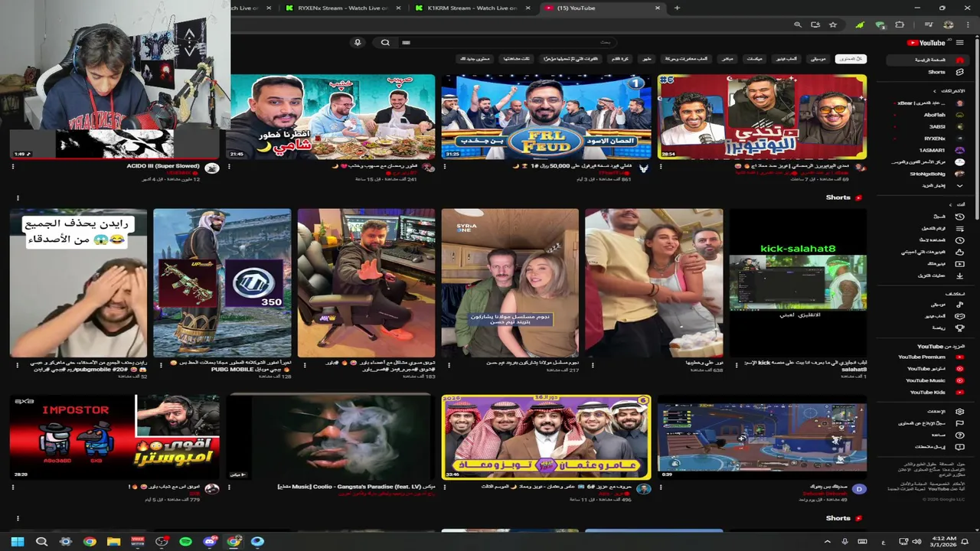980x551 pixels.
Task: Open Windows Start button
Action: [17, 542]
